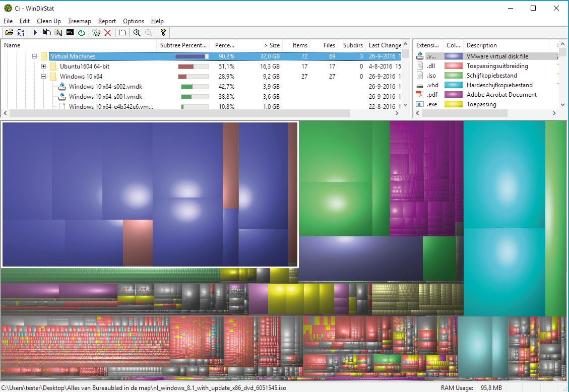Open Command Prompt Here toolbar icon
This screenshot has width=569, height=392.
point(70,33)
